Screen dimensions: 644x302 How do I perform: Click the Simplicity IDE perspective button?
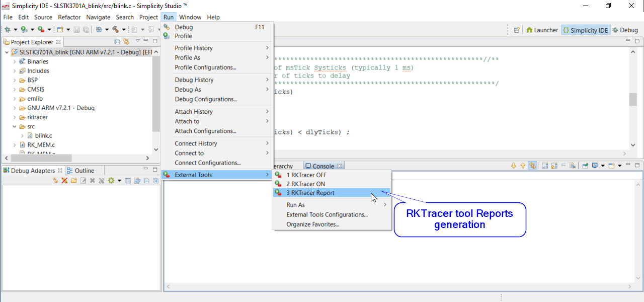click(x=586, y=30)
